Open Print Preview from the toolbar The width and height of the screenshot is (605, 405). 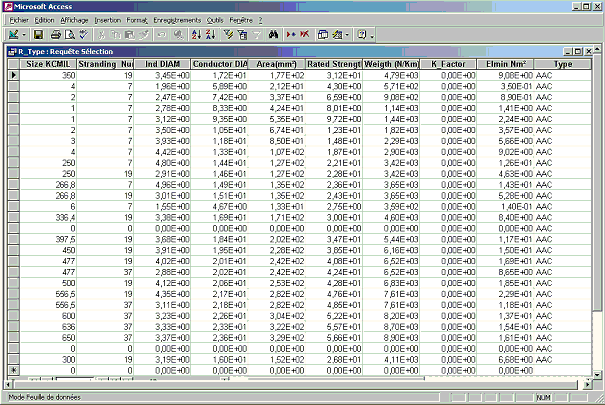click(x=70, y=35)
